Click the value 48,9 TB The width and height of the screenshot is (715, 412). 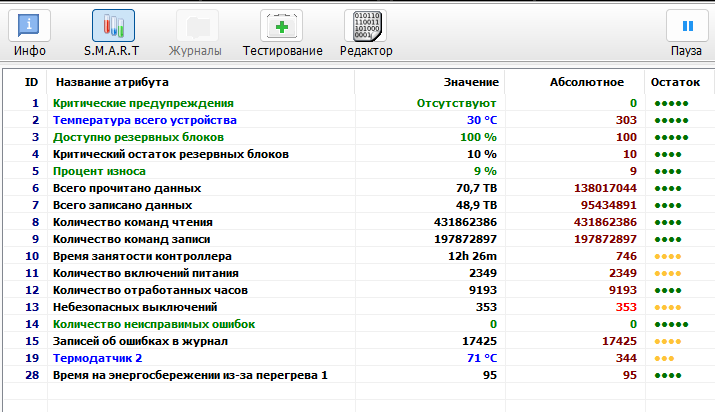(x=476, y=205)
